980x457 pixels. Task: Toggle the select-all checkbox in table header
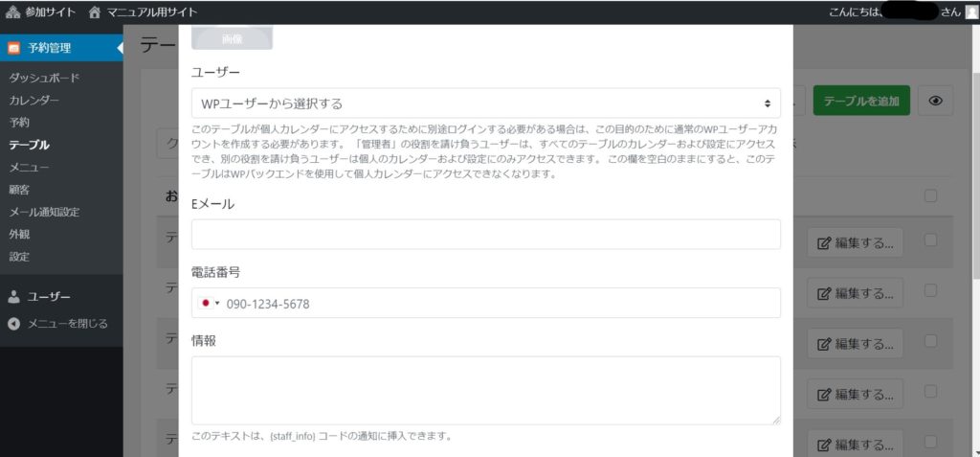930,196
